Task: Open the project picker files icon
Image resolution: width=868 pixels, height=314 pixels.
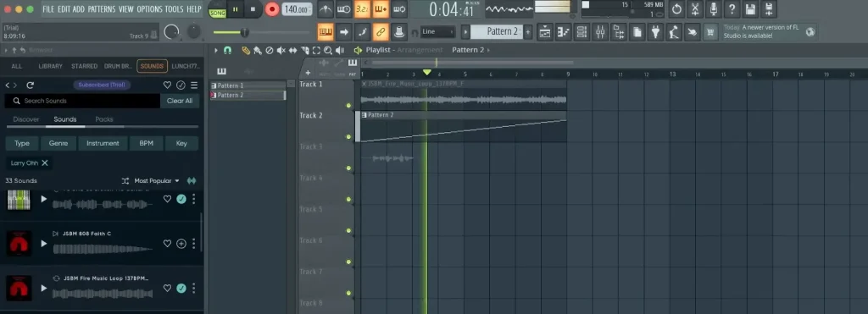Action: click(x=637, y=32)
